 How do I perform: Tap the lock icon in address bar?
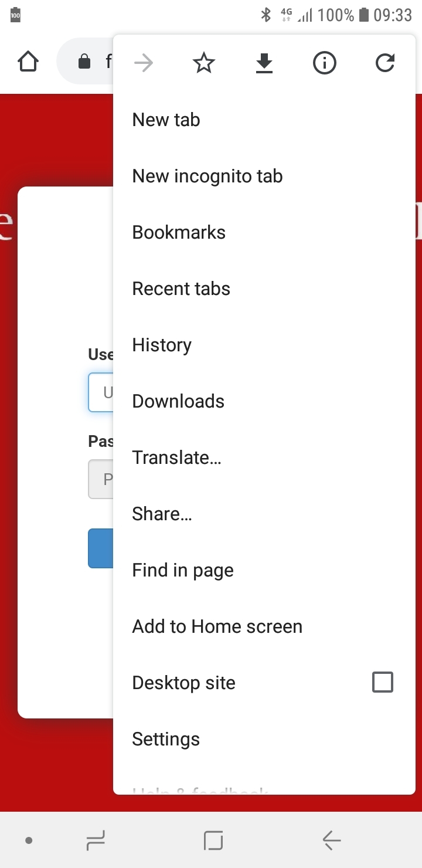[x=84, y=62]
